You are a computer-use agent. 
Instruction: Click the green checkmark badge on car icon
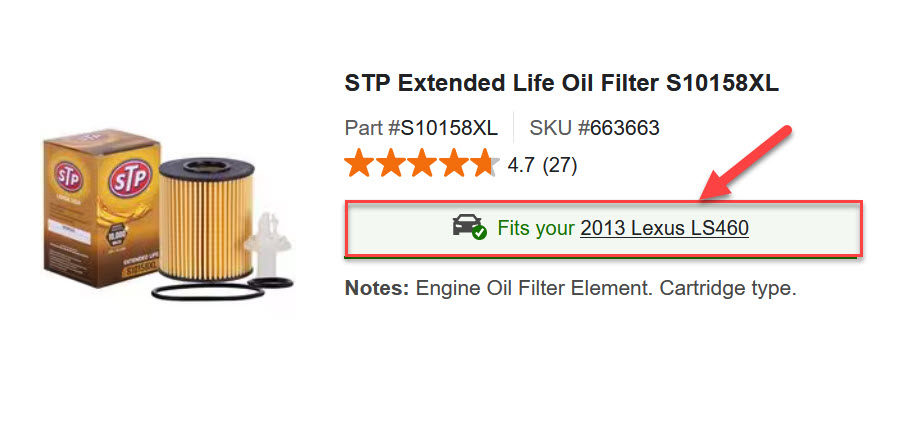click(479, 232)
